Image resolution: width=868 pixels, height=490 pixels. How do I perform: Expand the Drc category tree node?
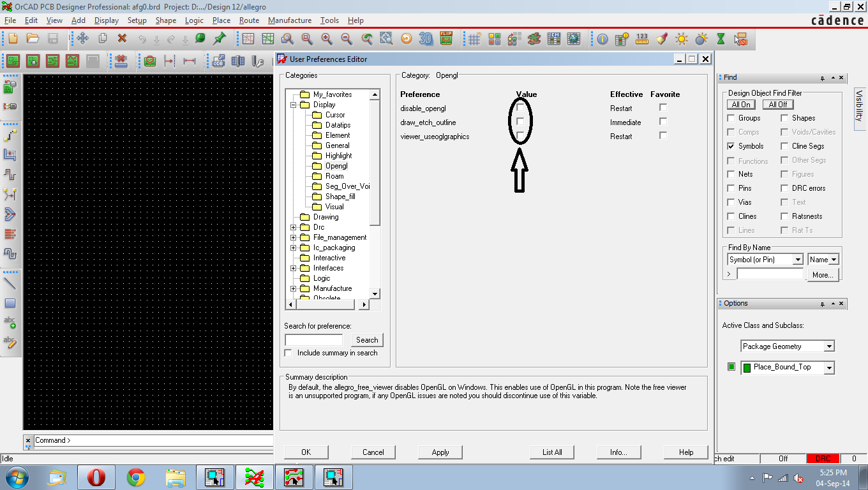294,227
